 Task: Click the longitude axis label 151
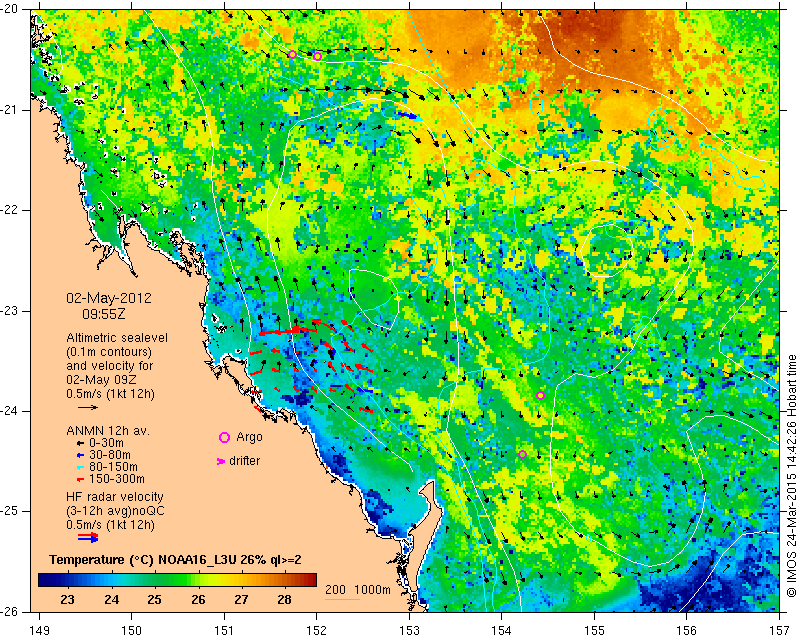(x=224, y=631)
